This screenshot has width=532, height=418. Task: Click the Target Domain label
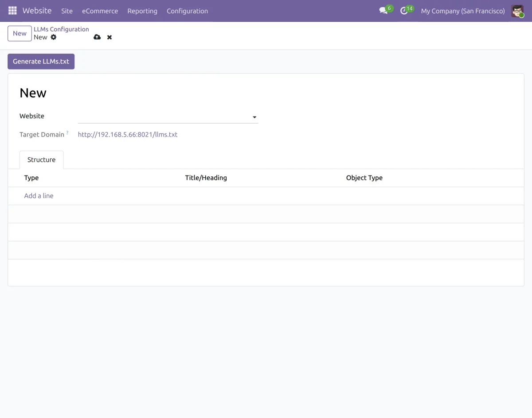42,134
